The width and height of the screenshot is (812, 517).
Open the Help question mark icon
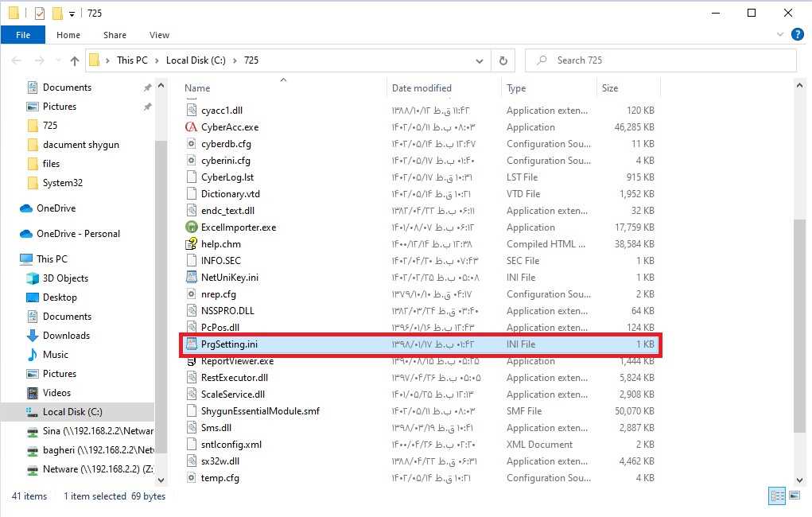pos(796,35)
